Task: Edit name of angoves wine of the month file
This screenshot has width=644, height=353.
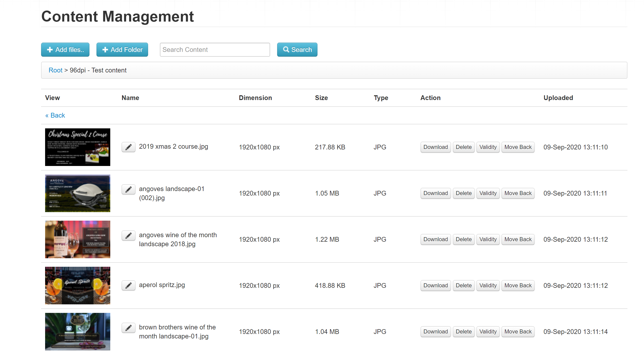Action: (128, 235)
